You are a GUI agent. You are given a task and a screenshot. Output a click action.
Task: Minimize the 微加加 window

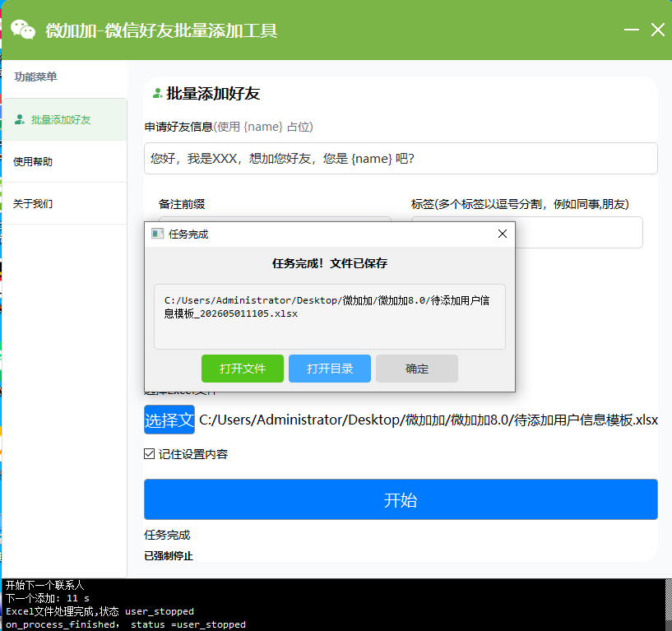(x=632, y=30)
